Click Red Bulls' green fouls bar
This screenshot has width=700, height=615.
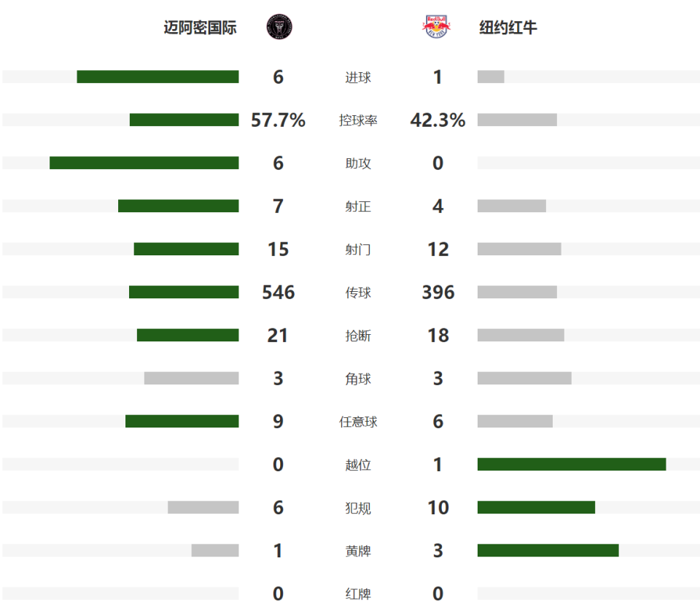[x=536, y=507]
